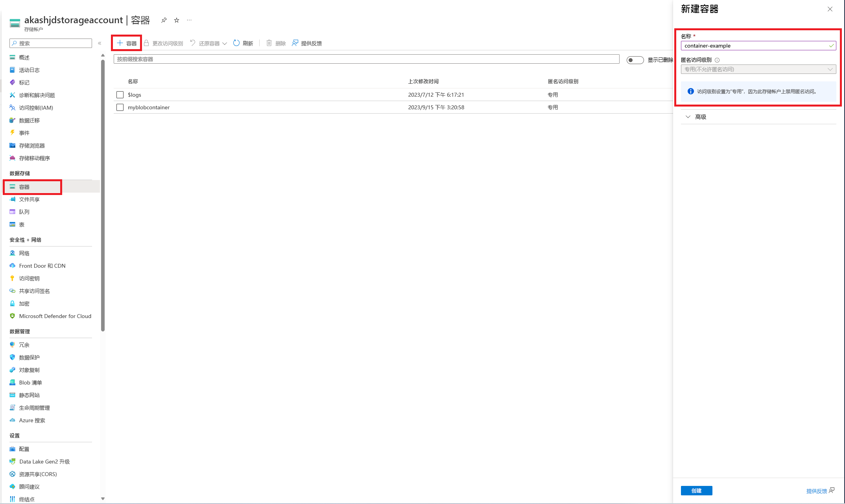
Task: Click the 按前缀搜索容器 search box
Action: pos(366,59)
